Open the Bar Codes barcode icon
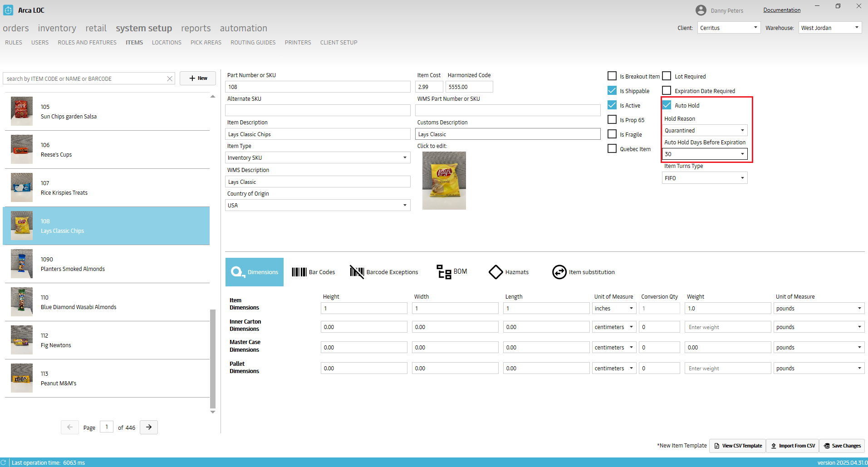This screenshot has width=868, height=467. pyautogui.click(x=299, y=272)
